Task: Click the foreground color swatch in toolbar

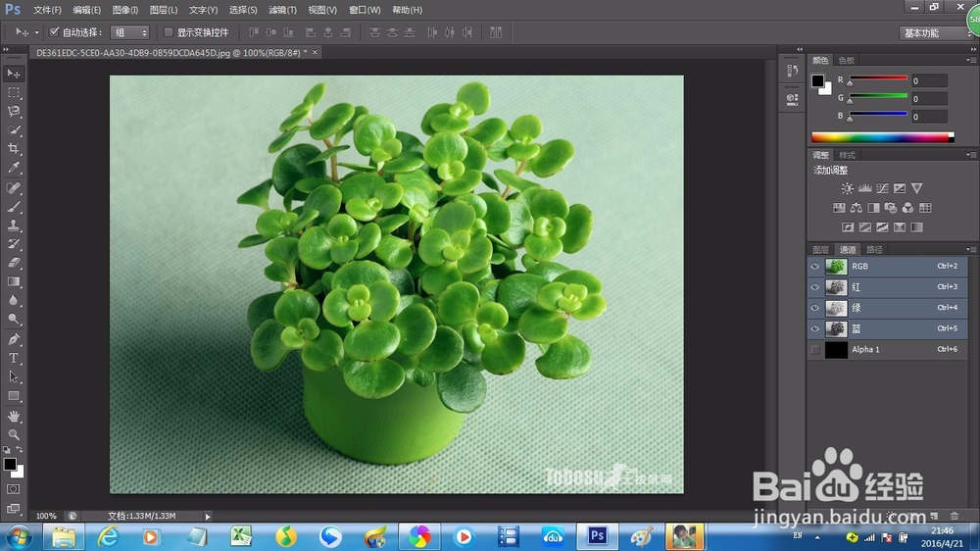Action: click(x=9, y=464)
